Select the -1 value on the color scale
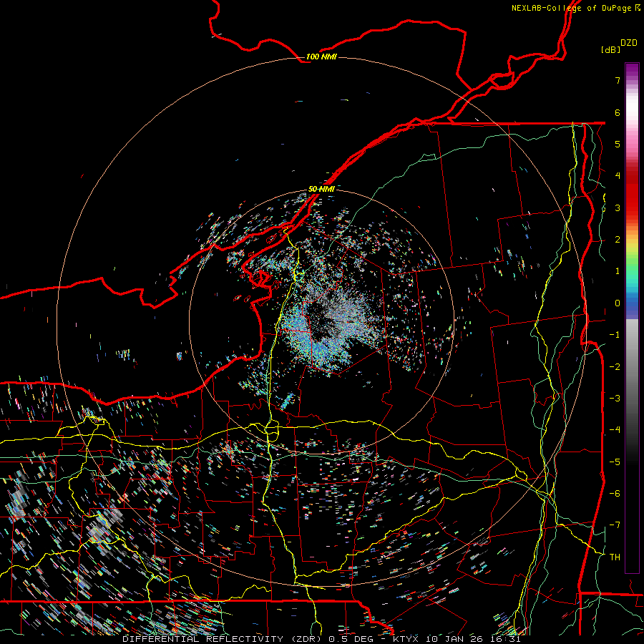The image size is (644, 644). tap(615, 335)
